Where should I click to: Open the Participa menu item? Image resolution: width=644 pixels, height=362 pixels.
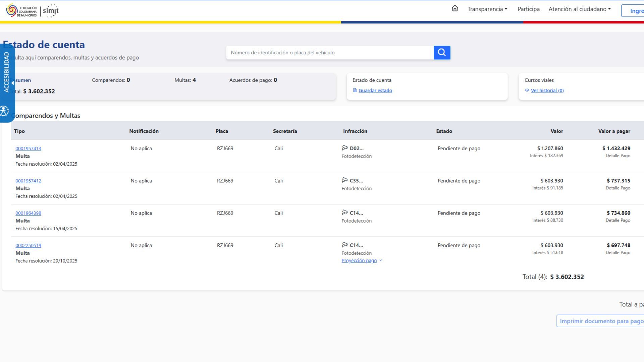(529, 9)
